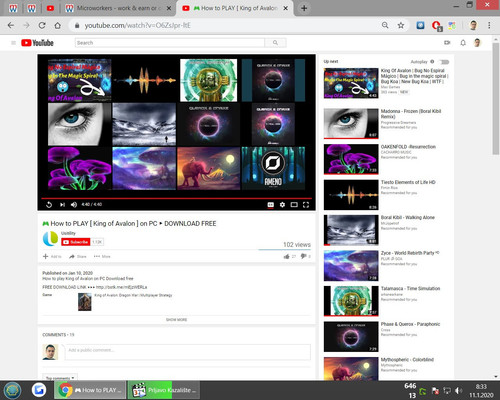Open Zyce - World Rebirth Party video

point(410,253)
